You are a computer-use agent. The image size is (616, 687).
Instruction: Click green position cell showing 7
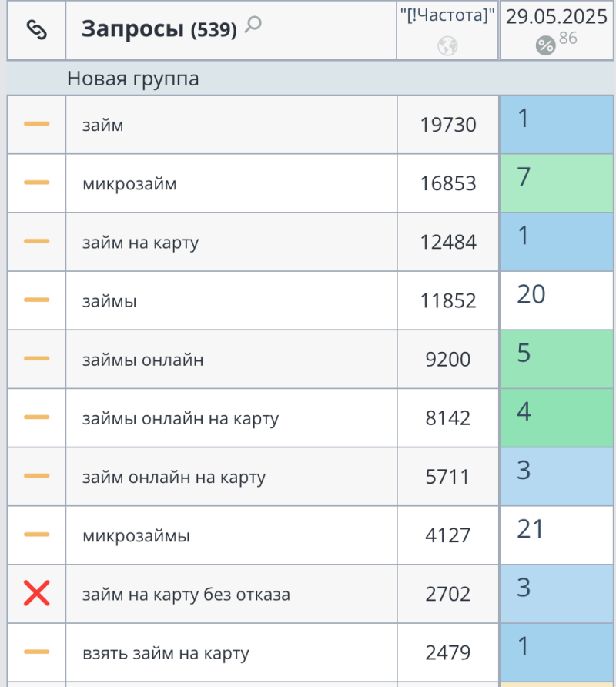pos(557,183)
